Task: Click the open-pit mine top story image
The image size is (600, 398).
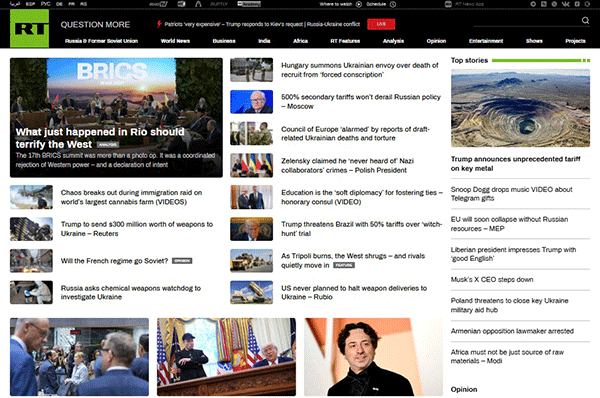Action: tap(520, 108)
